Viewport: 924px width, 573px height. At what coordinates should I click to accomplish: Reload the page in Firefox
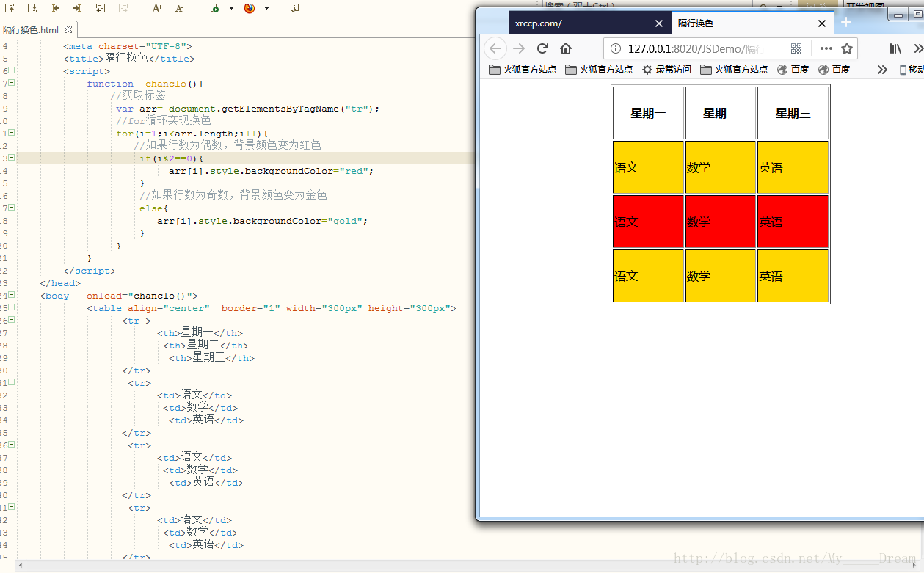coord(542,48)
